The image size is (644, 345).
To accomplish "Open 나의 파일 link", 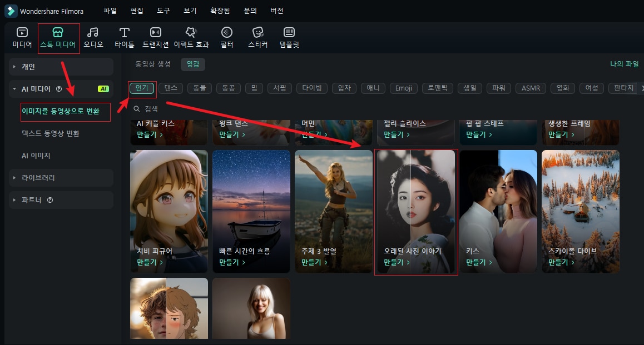I will pos(624,64).
